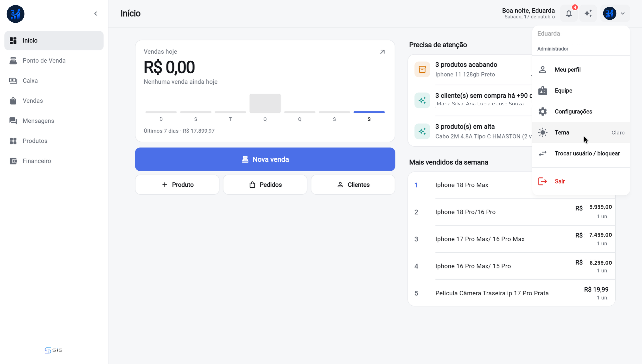642x364 pixels.
Task: Select Configurações from the user menu
Action: pyautogui.click(x=581, y=112)
